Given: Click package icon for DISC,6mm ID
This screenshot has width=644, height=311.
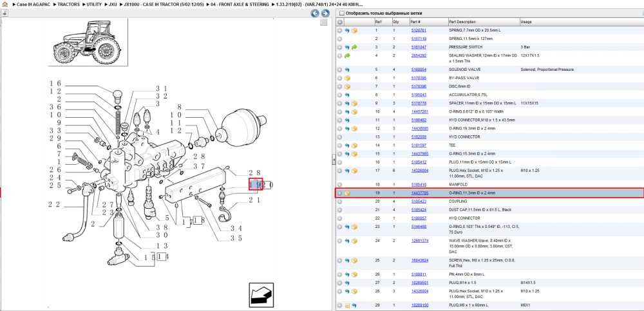Looking at the screenshot, I should (x=347, y=86).
